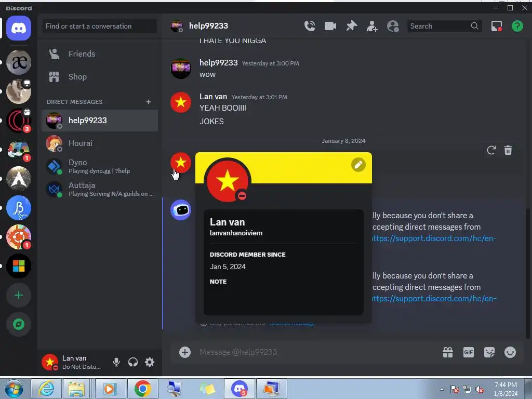Open GIF picker

[469, 353]
